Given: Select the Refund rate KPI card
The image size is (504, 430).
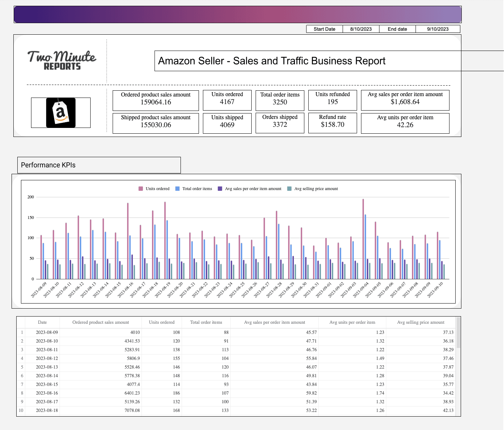Looking at the screenshot, I should tap(332, 123).
